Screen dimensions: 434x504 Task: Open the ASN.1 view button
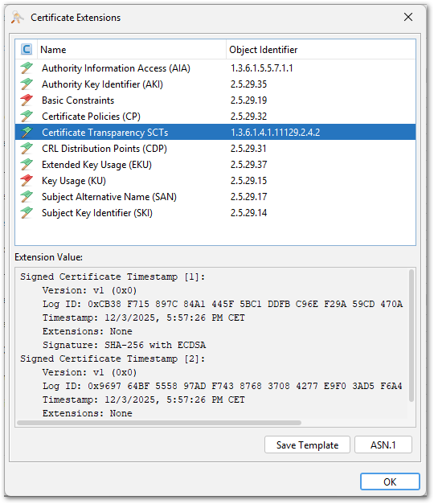pyautogui.click(x=383, y=445)
